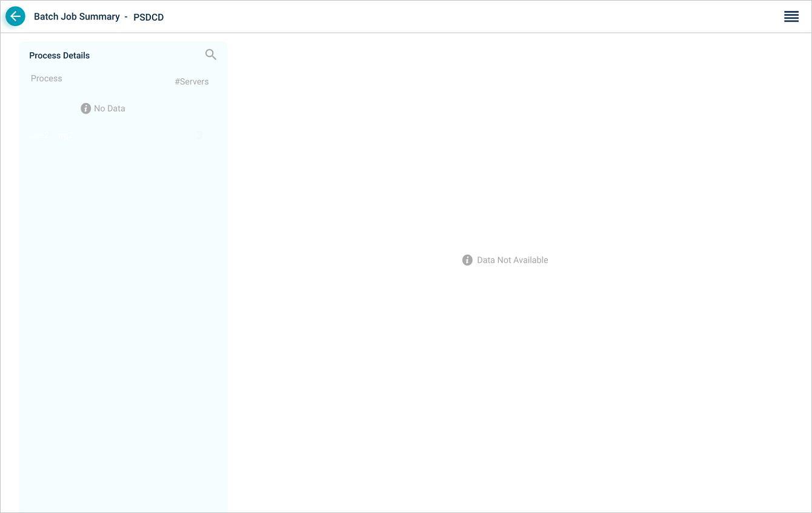Click the Batch Job Summary page title
The image size is (812, 513).
coord(77,16)
